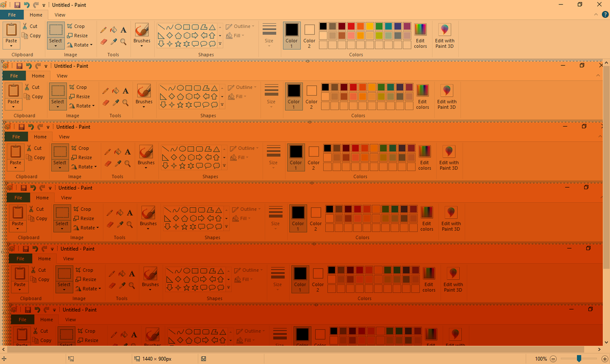Click the 100% zoom level text

coord(541,358)
